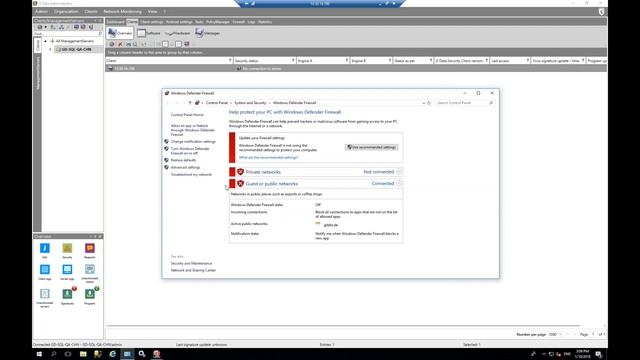Screen dimensions: 640x360
Task: Click Restore defaults link
Action: tap(183, 160)
